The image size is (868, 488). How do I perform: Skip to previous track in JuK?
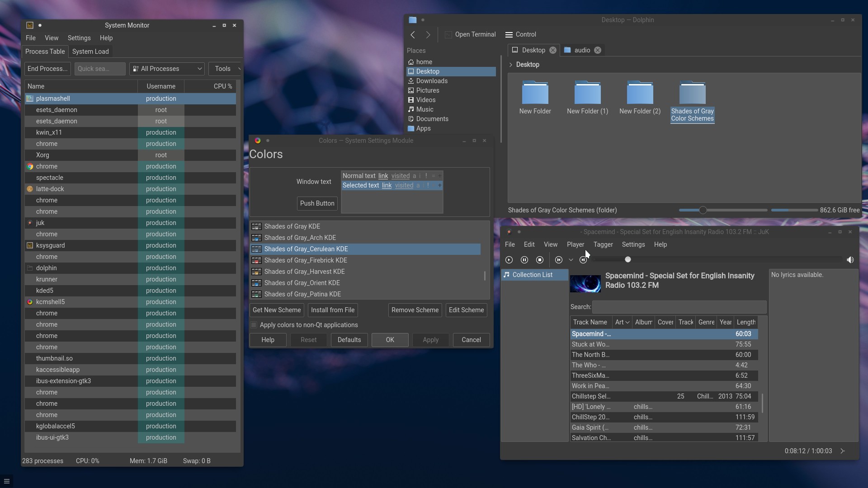click(559, 260)
